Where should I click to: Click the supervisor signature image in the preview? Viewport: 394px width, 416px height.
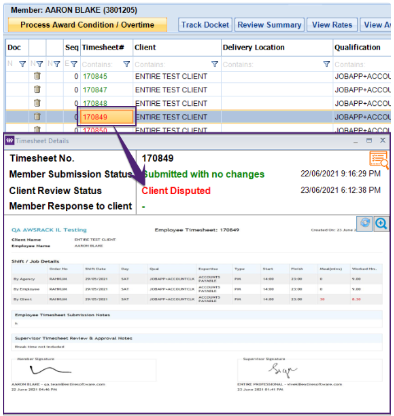pyautogui.click(x=283, y=370)
